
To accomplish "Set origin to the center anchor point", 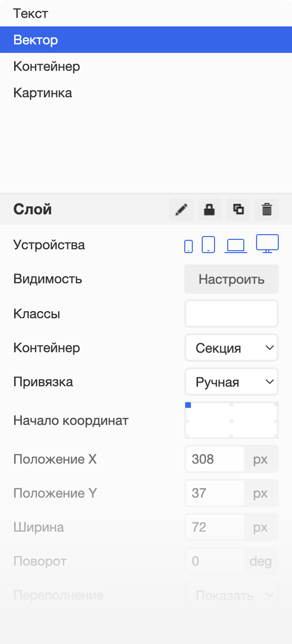I will coord(232,420).
